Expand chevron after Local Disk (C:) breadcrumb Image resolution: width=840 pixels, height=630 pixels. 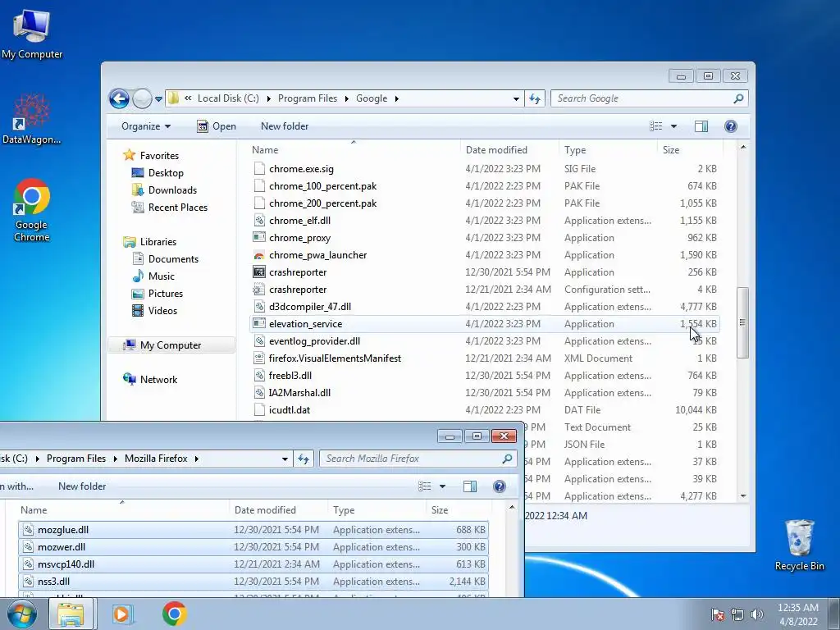coord(268,98)
